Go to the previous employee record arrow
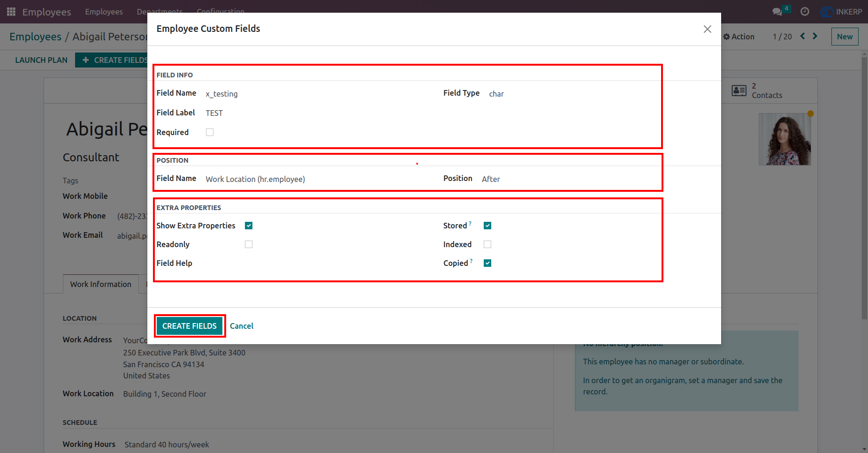 point(803,36)
